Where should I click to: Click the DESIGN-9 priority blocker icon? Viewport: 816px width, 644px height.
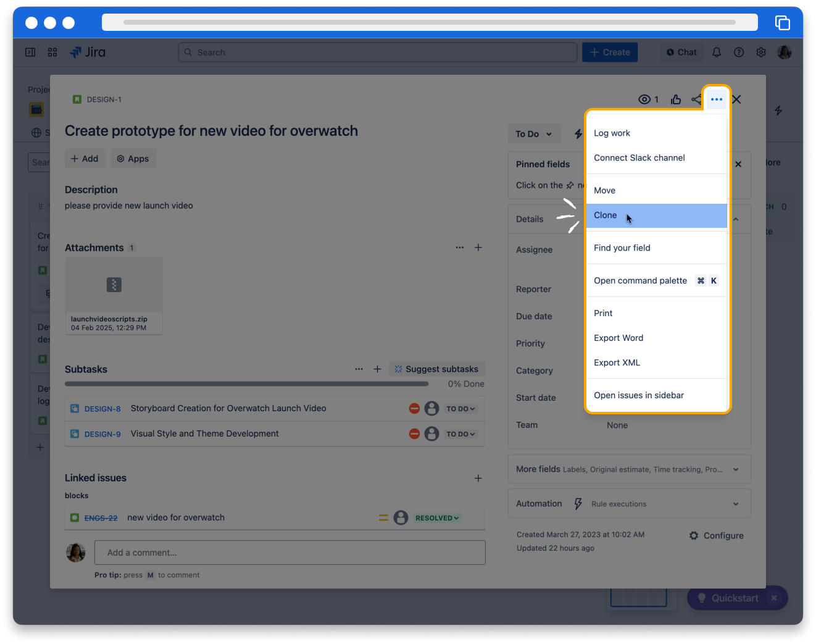click(414, 434)
